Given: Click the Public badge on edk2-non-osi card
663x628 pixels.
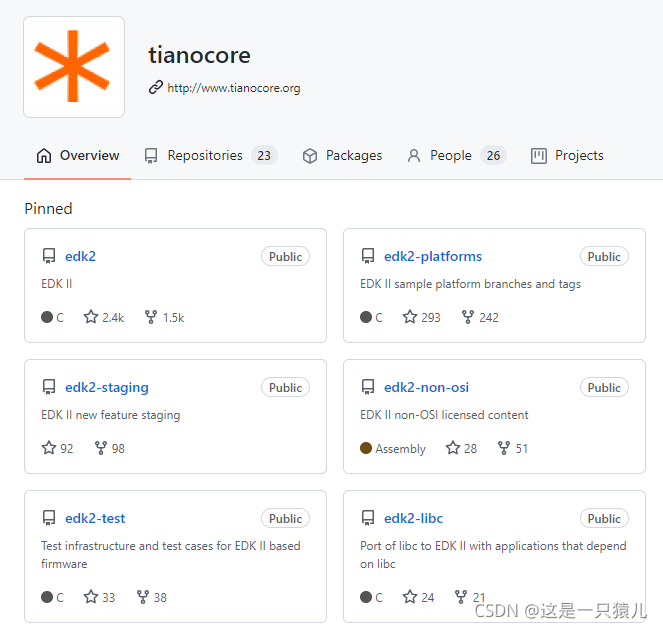Looking at the screenshot, I should (x=604, y=387).
